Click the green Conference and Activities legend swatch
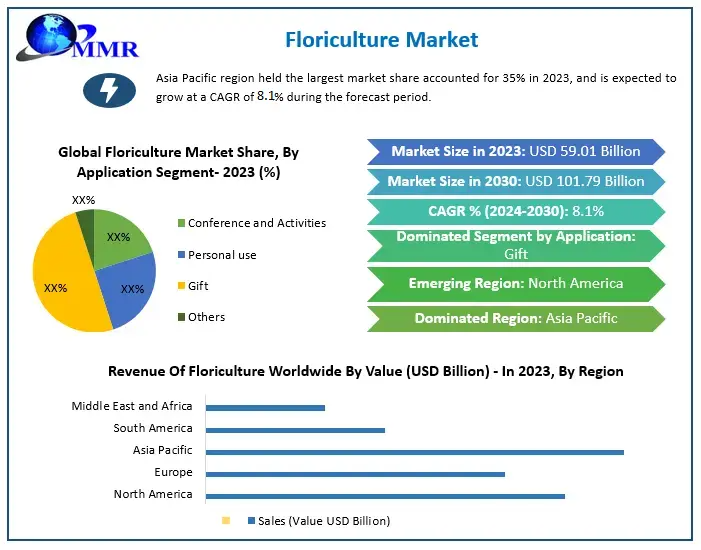This screenshot has height=550, width=701. [x=181, y=223]
